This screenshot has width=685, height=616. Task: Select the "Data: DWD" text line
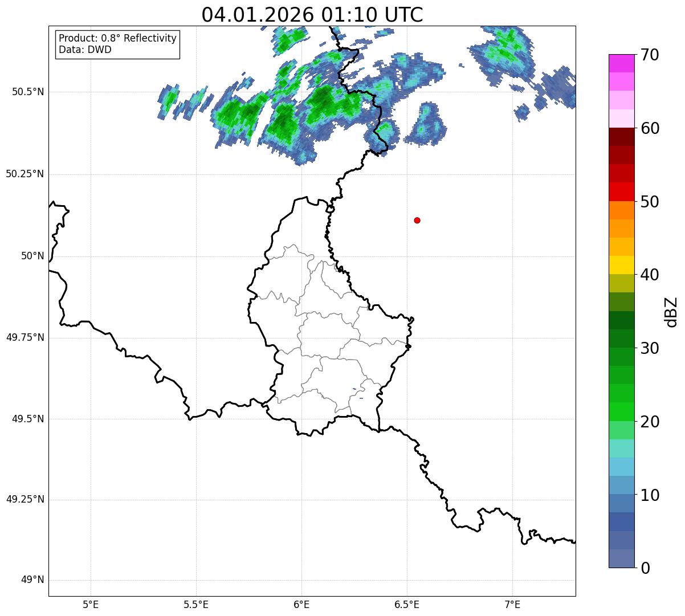coord(85,50)
